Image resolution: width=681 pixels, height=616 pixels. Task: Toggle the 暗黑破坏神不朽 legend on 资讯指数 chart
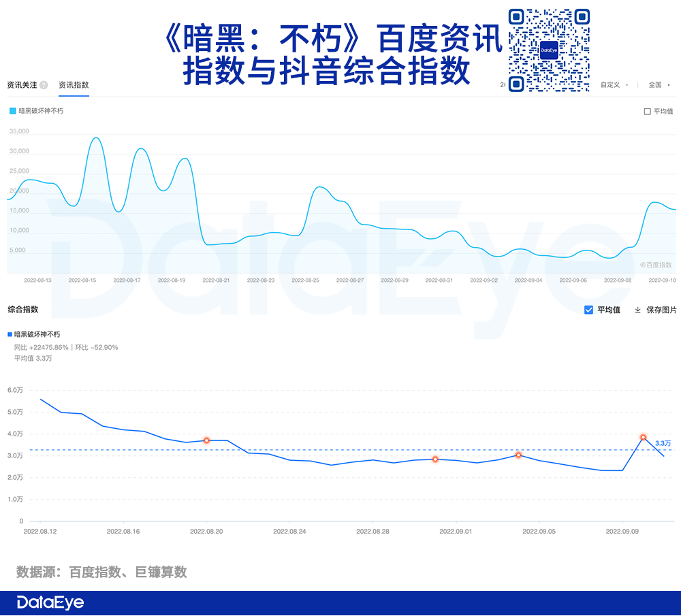(37, 111)
